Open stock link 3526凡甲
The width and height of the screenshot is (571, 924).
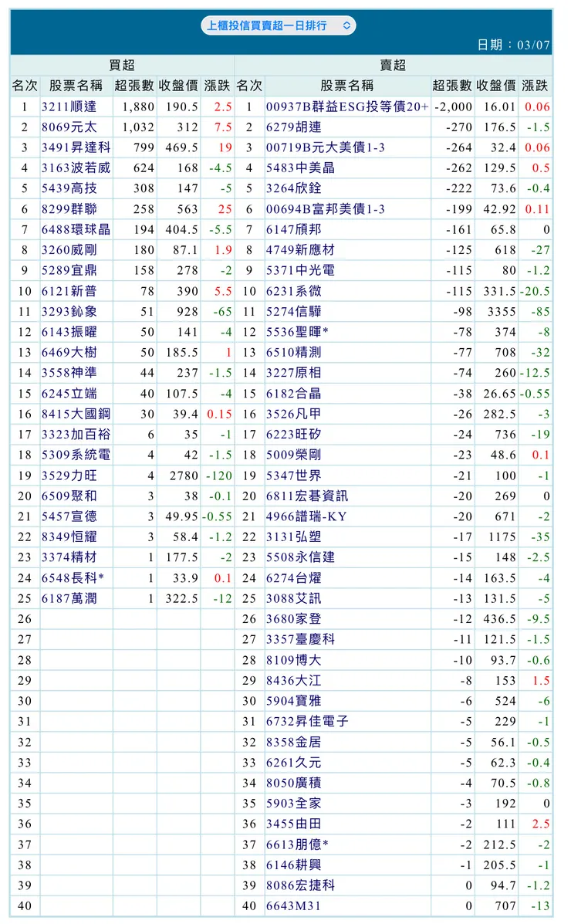293,414
